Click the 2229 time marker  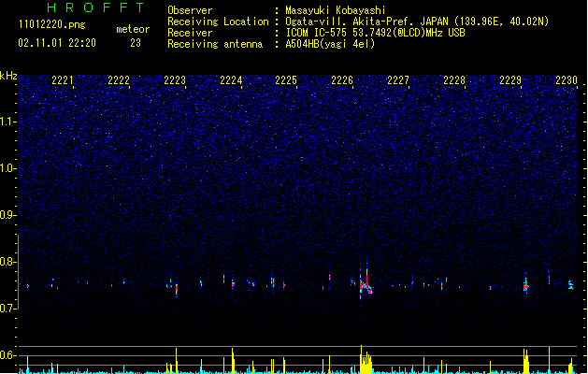(x=510, y=80)
